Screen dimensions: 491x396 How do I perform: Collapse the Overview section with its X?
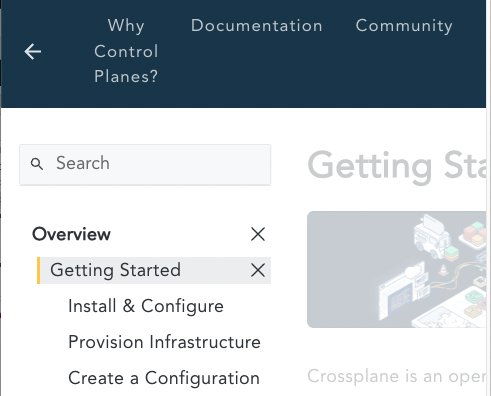coord(258,234)
